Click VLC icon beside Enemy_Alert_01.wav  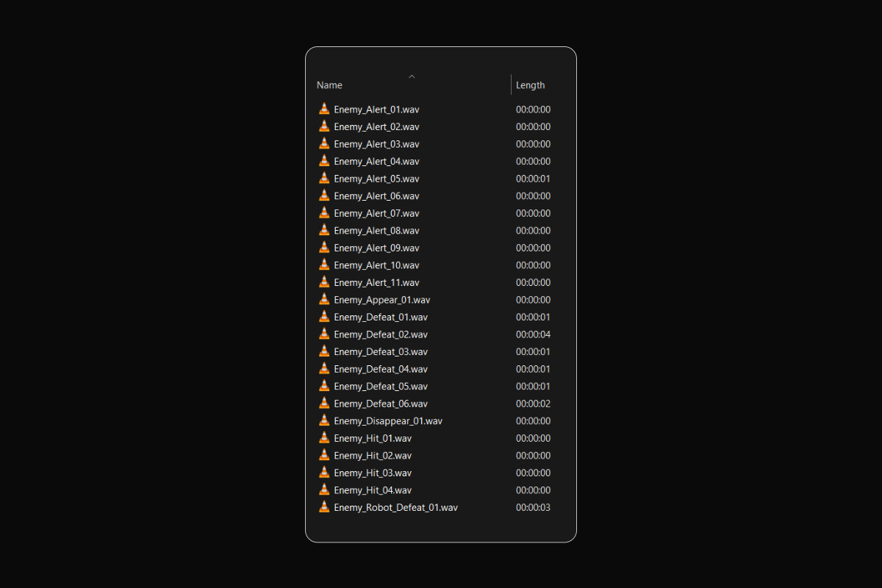[324, 109]
